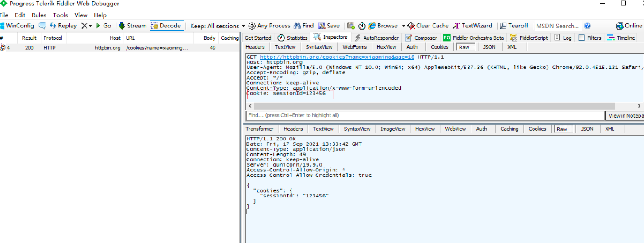Open the Find sessions dialog
This screenshot has height=243, width=644.
304,26
